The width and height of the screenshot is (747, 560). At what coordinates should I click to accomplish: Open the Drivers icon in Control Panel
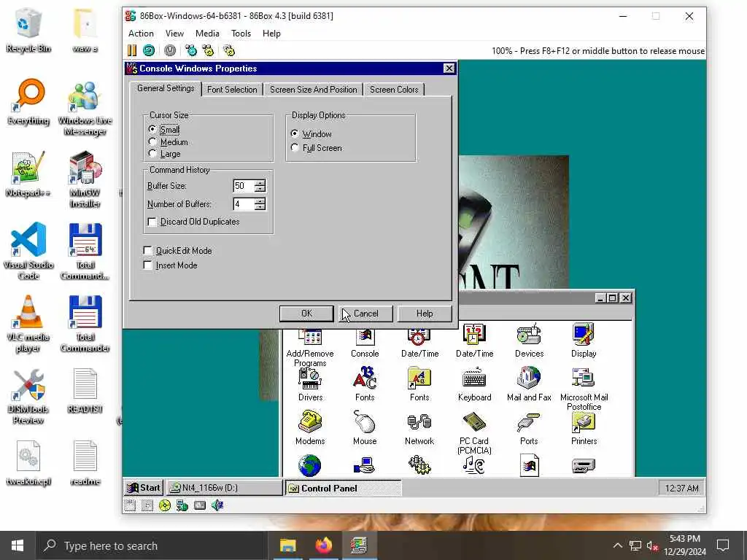click(310, 385)
